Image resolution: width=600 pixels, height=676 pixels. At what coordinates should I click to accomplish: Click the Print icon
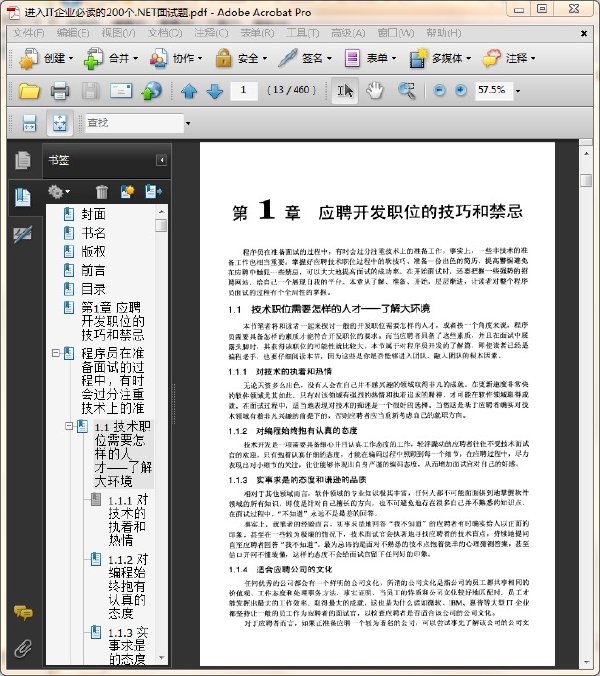click(60, 91)
